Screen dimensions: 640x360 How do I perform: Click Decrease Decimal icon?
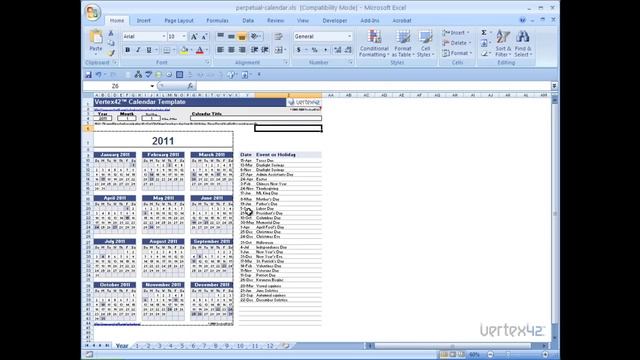point(348,50)
